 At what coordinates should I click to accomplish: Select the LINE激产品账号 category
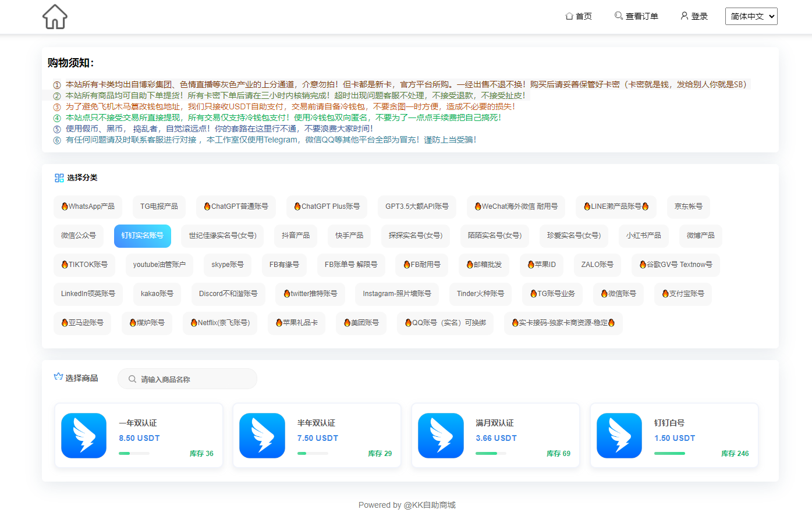(616, 206)
